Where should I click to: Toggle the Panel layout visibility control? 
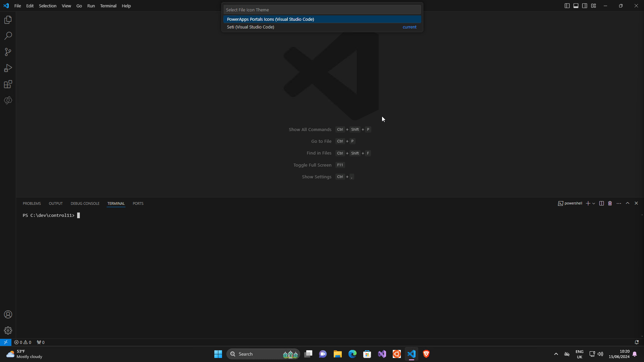pos(576,6)
